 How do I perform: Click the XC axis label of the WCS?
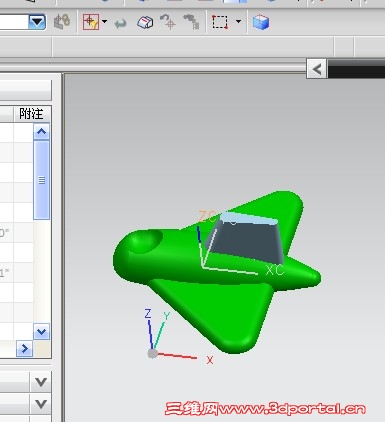[275, 270]
